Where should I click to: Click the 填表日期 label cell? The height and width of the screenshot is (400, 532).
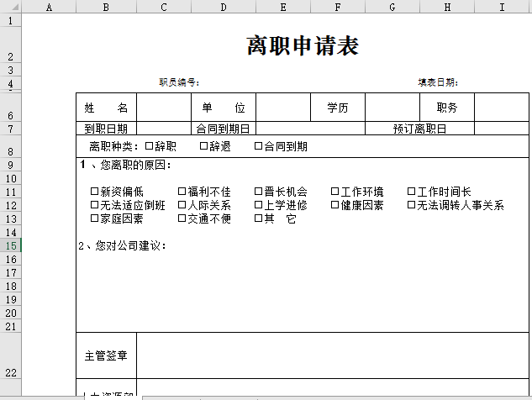(x=439, y=82)
